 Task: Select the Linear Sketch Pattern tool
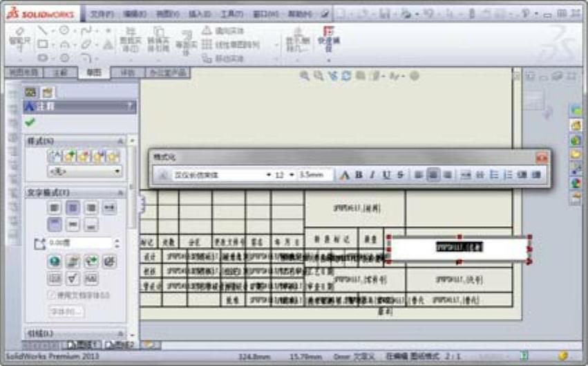pos(231,45)
